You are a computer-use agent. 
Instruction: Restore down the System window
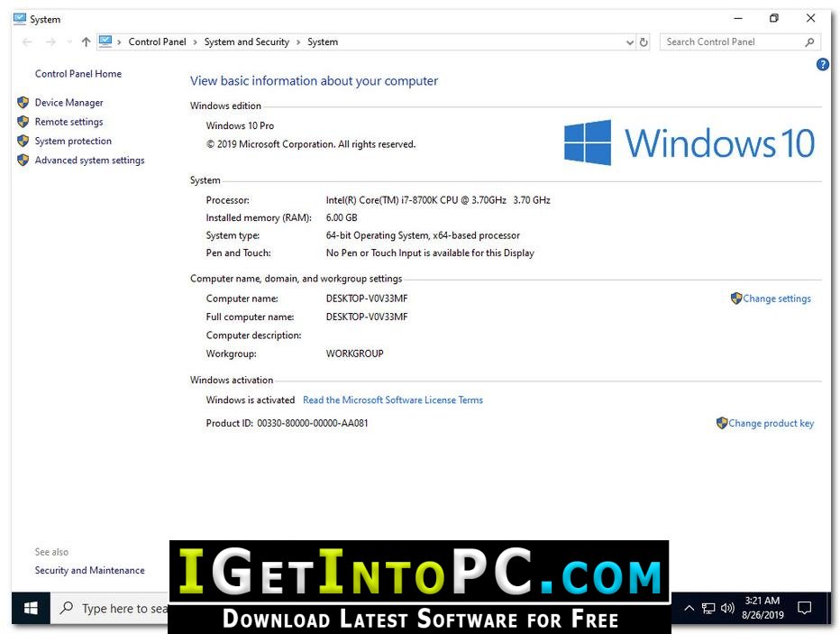click(773, 18)
